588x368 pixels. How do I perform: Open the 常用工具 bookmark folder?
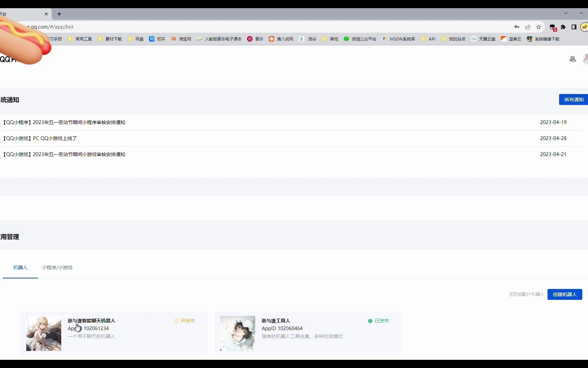pyautogui.click(x=80, y=39)
